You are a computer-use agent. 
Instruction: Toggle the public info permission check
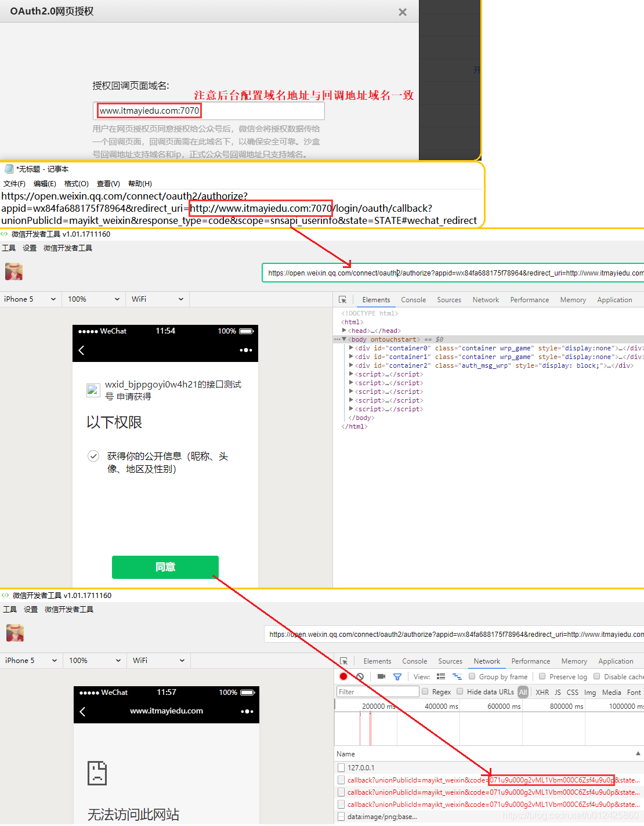pos(93,456)
